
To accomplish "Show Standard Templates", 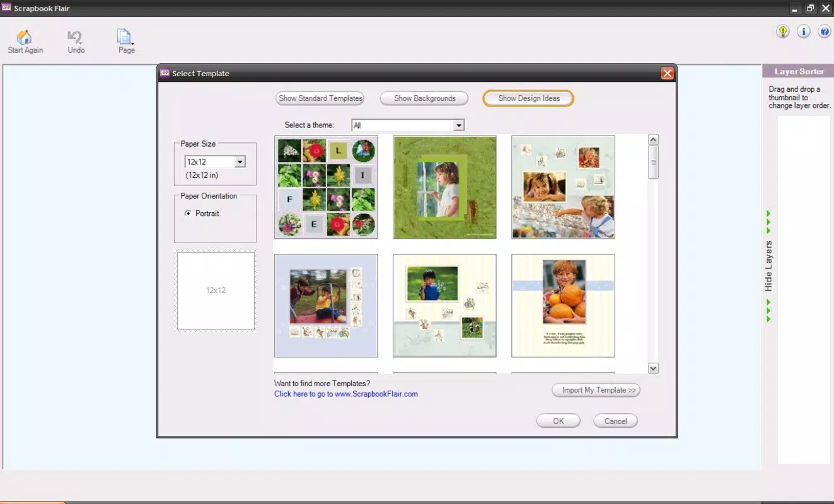I will pyautogui.click(x=320, y=98).
